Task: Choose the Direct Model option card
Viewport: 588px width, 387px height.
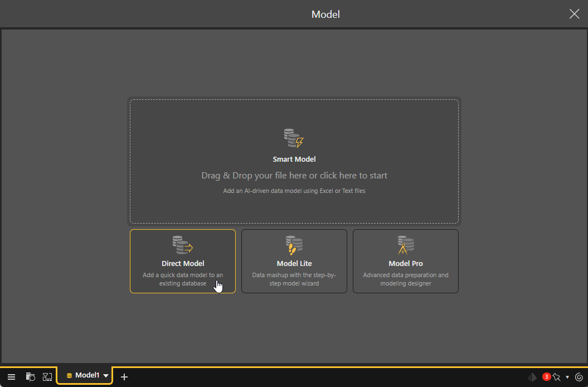Action: pos(183,262)
